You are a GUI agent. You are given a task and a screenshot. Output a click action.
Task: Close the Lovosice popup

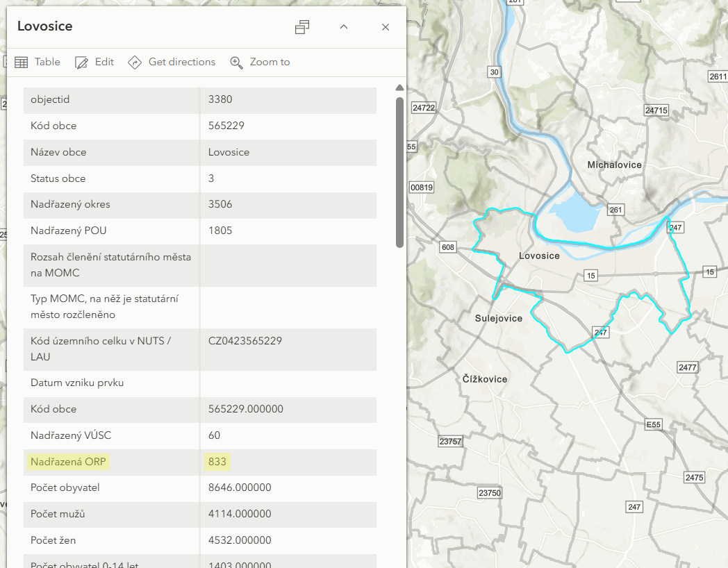[x=386, y=27]
